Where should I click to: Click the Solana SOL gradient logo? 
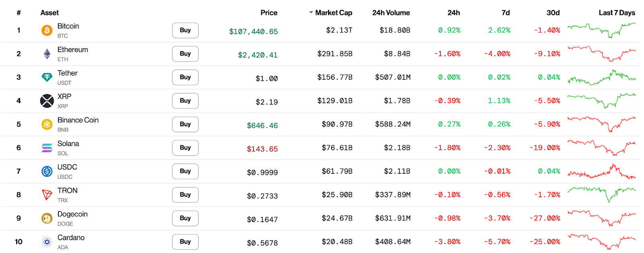(47, 148)
